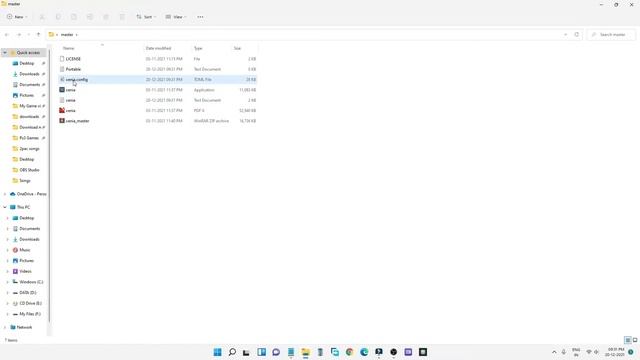Click the Cut icon in the toolbar
Screen dimensions: 640x360
pyautogui.click(x=42, y=17)
